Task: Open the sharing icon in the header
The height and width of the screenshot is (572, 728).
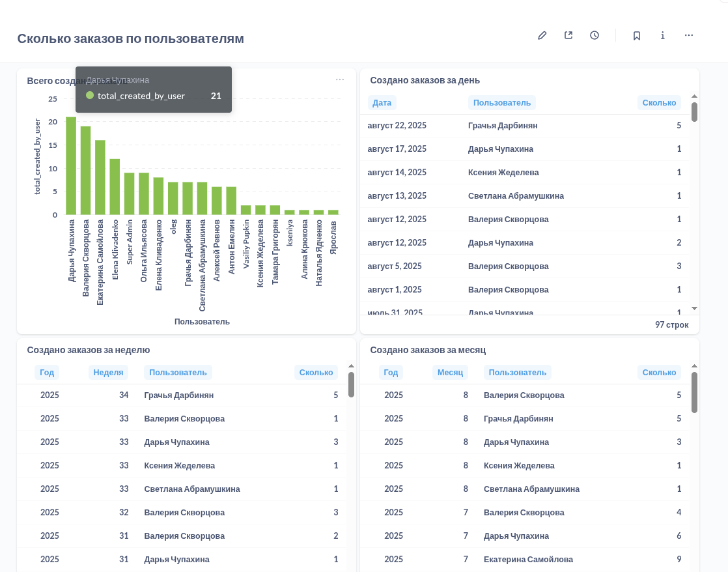Action: tap(568, 35)
